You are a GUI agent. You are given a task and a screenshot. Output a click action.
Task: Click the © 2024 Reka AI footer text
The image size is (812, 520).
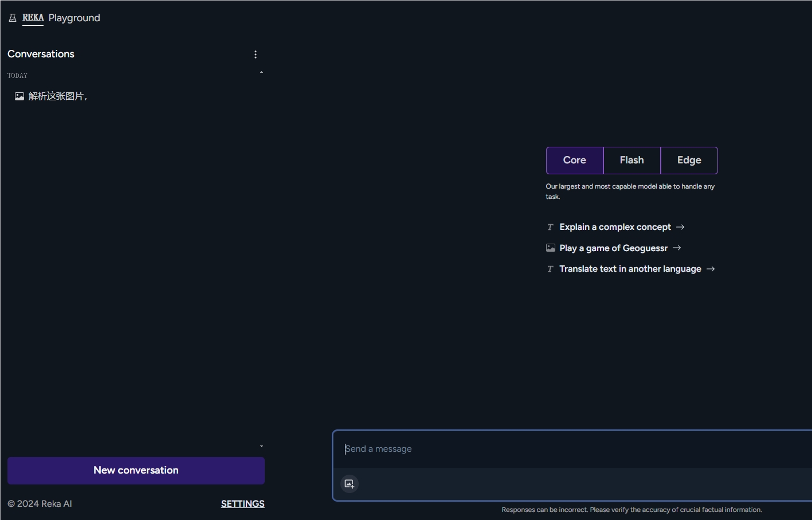click(x=40, y=504)
